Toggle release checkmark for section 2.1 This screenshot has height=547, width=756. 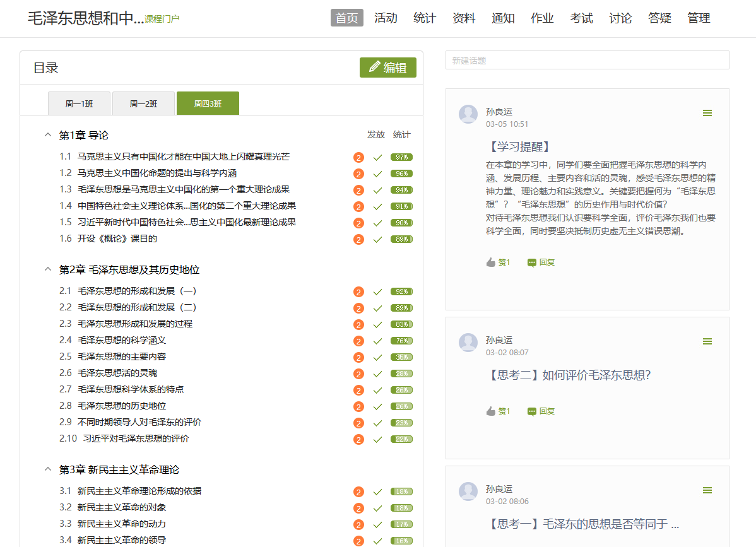377,292
